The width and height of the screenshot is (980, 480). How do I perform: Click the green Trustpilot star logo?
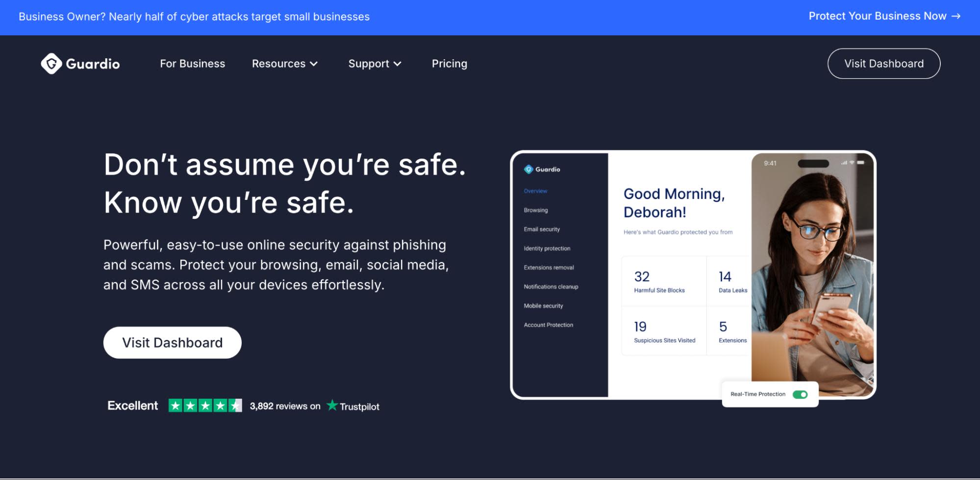coord(332,405)
